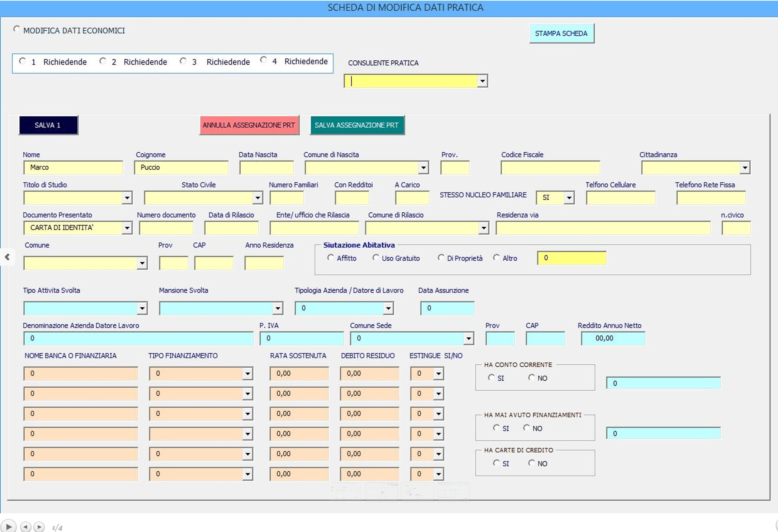Open the CONSULENTE PRATICA dropdown

pyautogui.click(x=482, y=81)
